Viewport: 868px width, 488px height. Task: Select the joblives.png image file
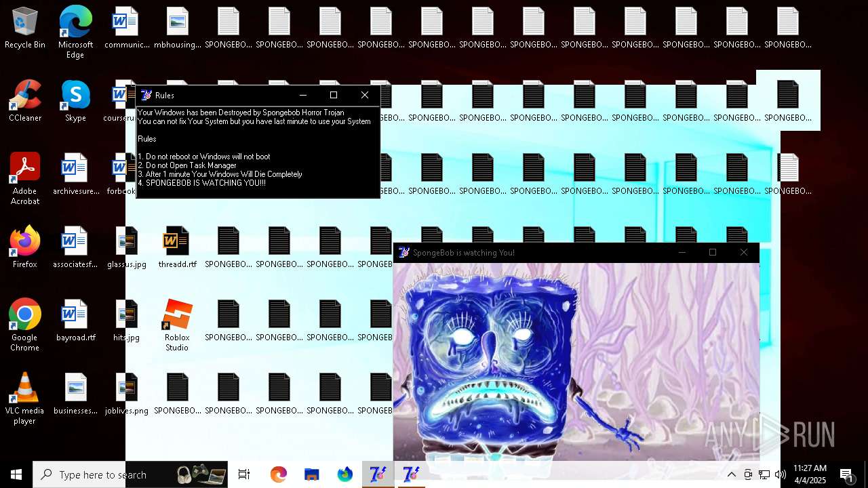[127, 394]
